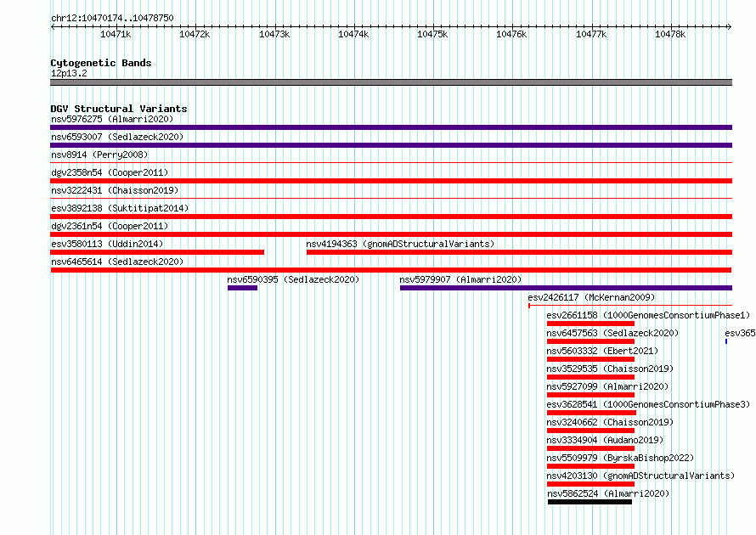Screen dimensions: 756x535
Task: Click the dgv2358n54 (Cooper2011) label
Action: [110, 172]
